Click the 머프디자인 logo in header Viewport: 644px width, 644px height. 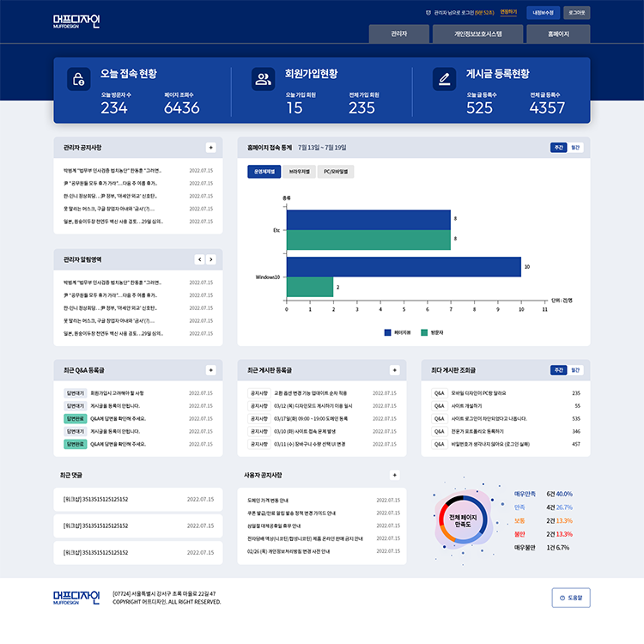pyautogui.click(x=76, y=21)
